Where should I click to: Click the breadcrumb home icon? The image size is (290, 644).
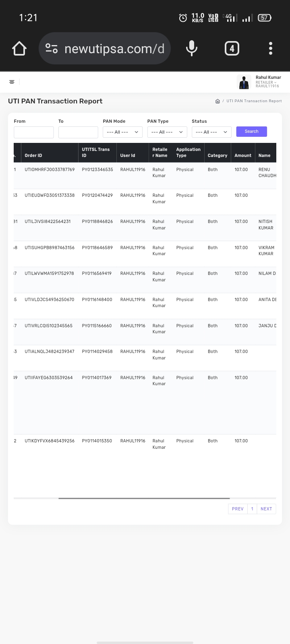(x=217, y=101)
